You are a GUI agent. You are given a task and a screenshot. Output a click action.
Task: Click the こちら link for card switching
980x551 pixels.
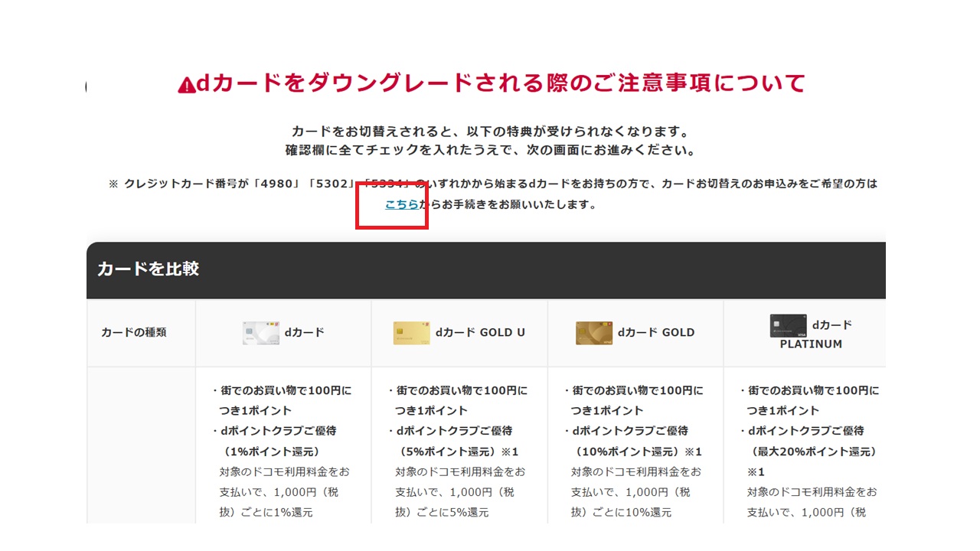point(402,204)
